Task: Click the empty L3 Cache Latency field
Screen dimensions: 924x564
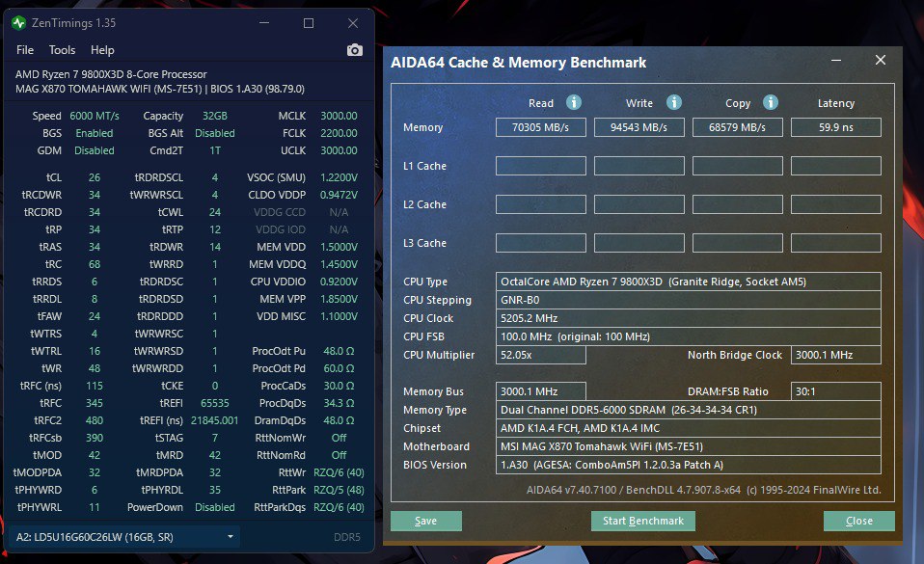Action: (835, 243)
